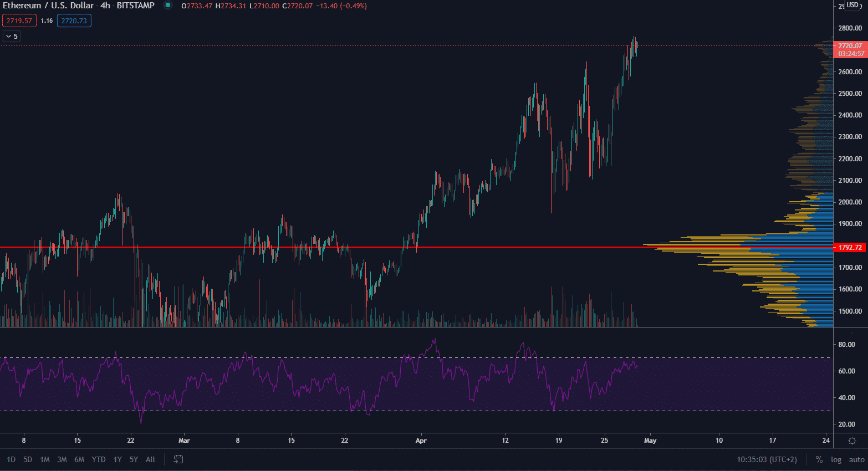Toggle auto scale option

856,459
